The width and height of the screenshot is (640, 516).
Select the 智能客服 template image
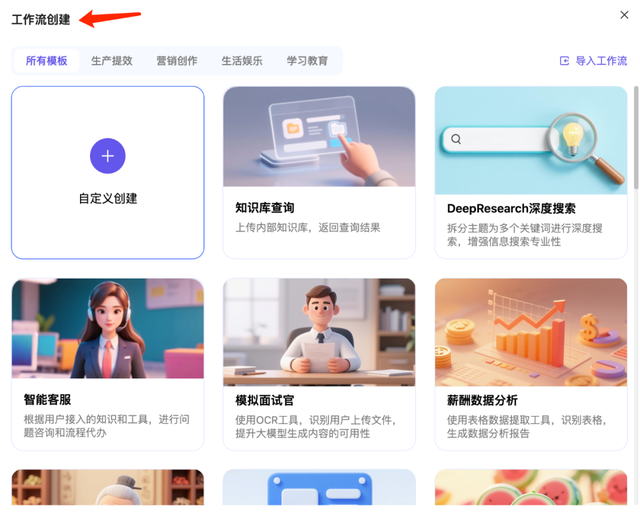[108, 328]
